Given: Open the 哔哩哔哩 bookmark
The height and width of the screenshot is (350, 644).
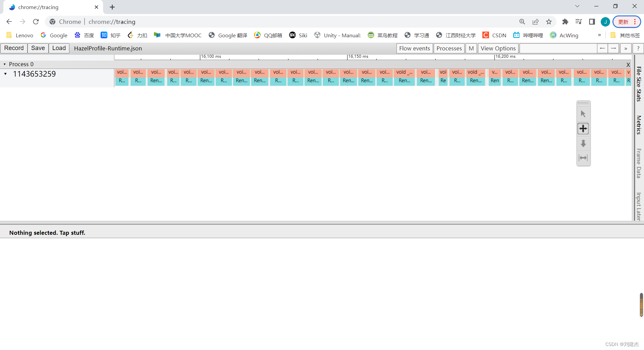Looking at the screenshot, I should pyautogui.click(x=528, y=35).
